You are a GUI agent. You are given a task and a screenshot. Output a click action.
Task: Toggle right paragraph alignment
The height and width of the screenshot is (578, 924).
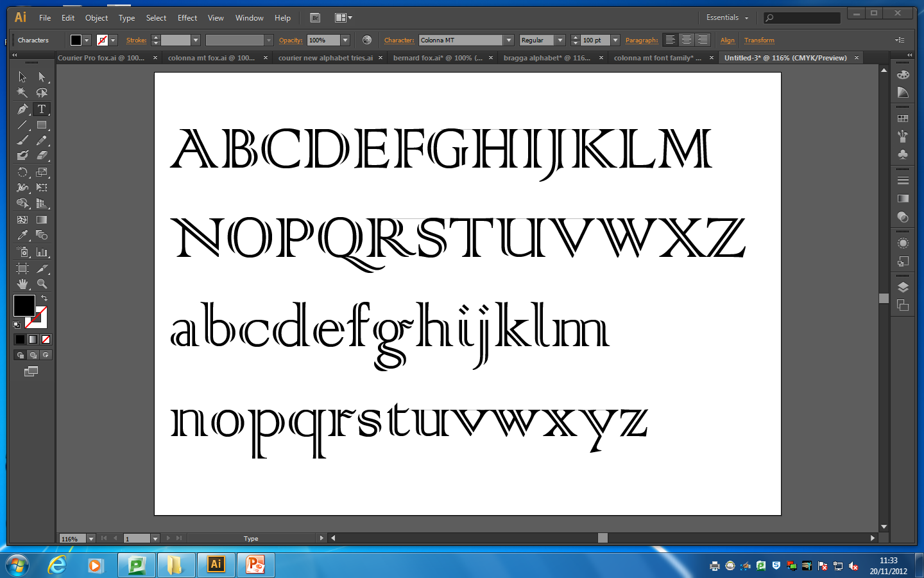[x=703, y=40]
